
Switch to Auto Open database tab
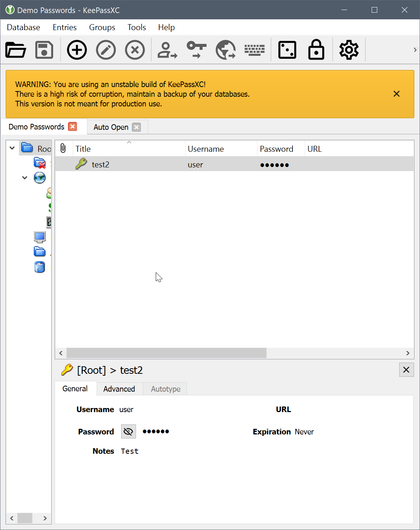[x=111, y=127]
